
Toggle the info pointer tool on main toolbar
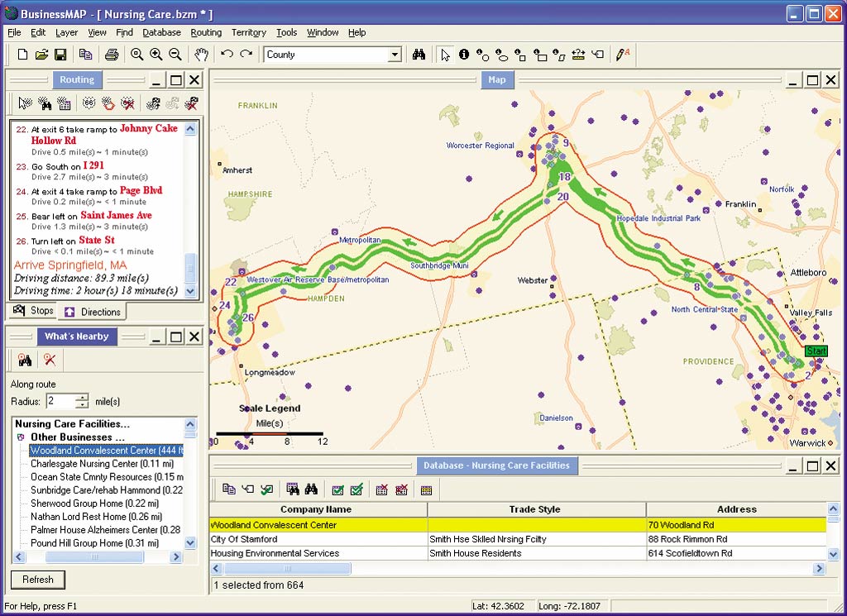(463, 55)
